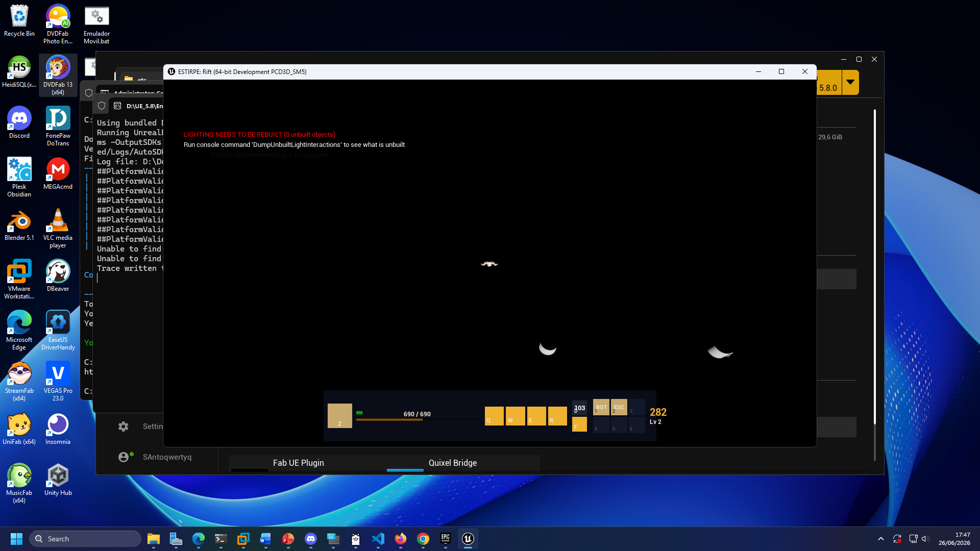Open DBeaver desktop shortcut
Viewport: 980px width, 551px height.
click(x=58, y=277)
